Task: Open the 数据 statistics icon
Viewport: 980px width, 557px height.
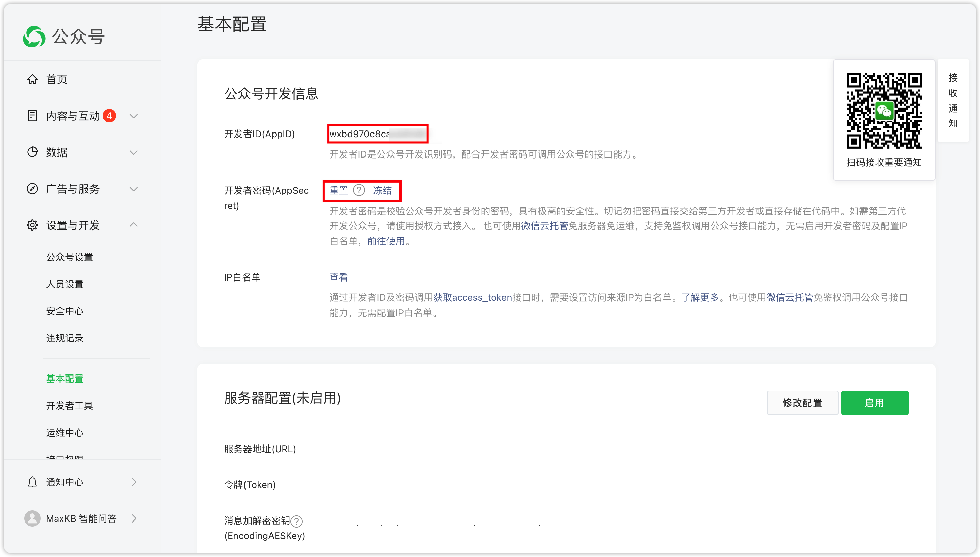Action: pos(32,152)
